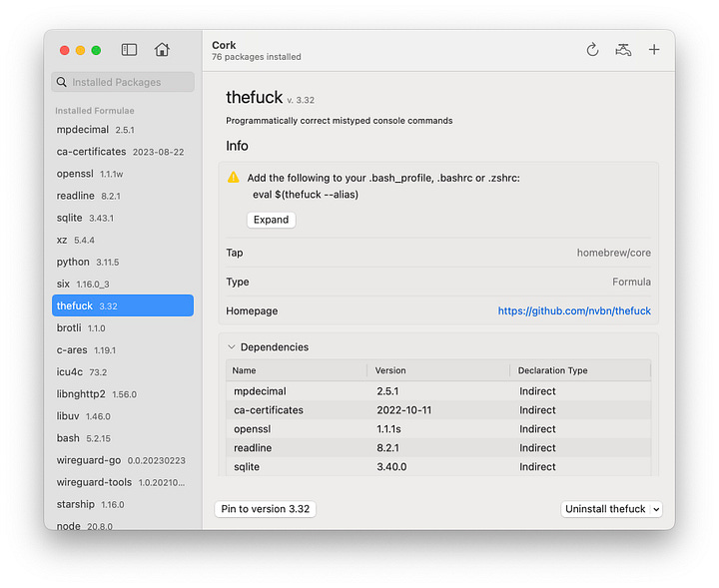Select xz 5.4.4 formula

[x=123, y=240]
